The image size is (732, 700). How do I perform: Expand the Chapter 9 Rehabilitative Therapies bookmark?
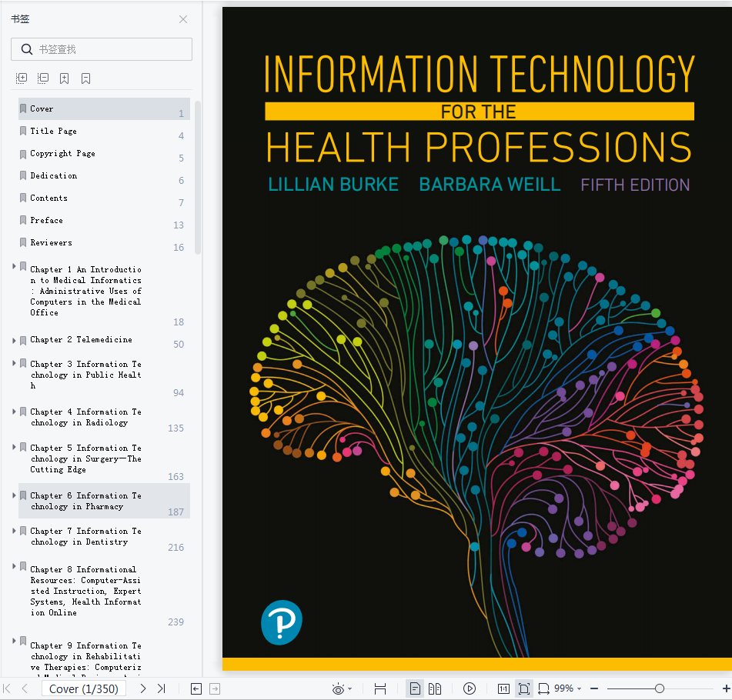(x=14, y=641)
